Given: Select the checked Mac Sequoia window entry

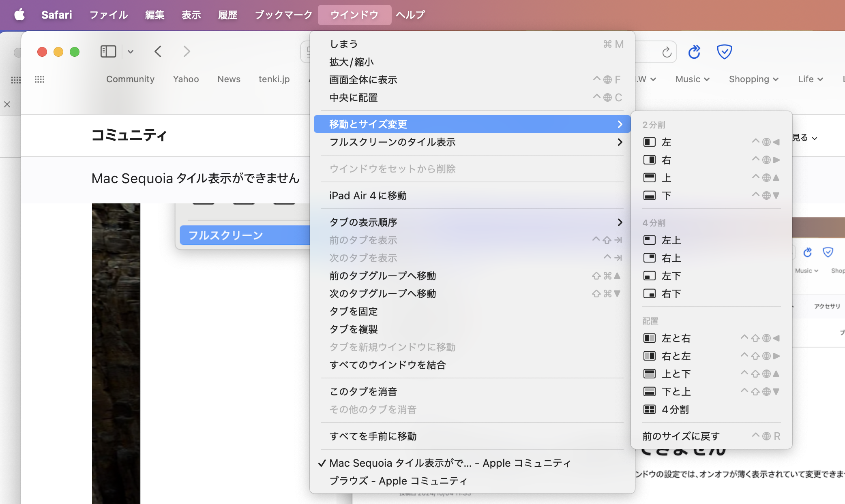Looking at the screenshot, I should (450, 463).
